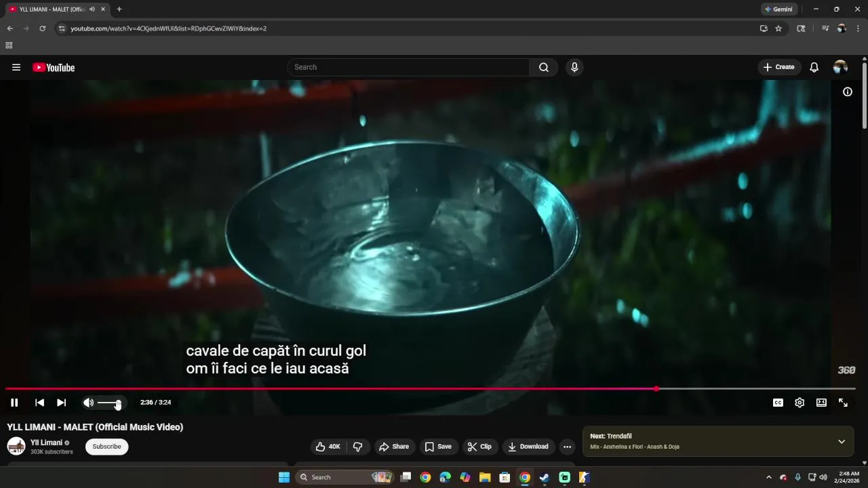Open Google Lens search icon in toolbar
This screenshot has height=488, width=868.
click(801, 28)
